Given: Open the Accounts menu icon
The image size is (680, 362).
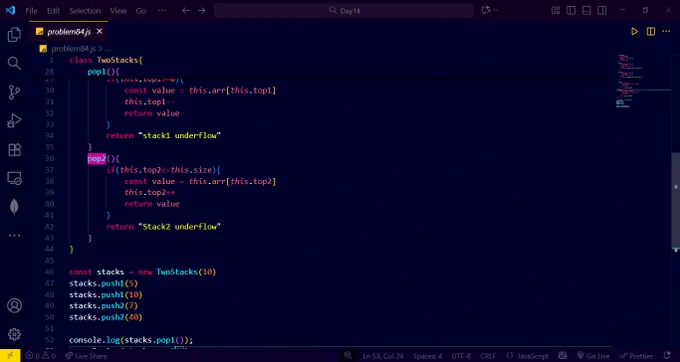Looking at the screenshot, I should [14, 306].
